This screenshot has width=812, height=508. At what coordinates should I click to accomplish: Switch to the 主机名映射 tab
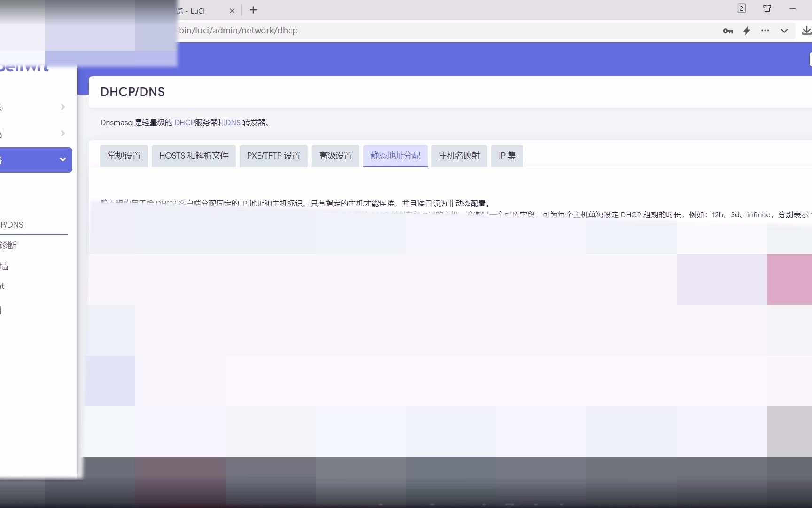click(459, 156)
